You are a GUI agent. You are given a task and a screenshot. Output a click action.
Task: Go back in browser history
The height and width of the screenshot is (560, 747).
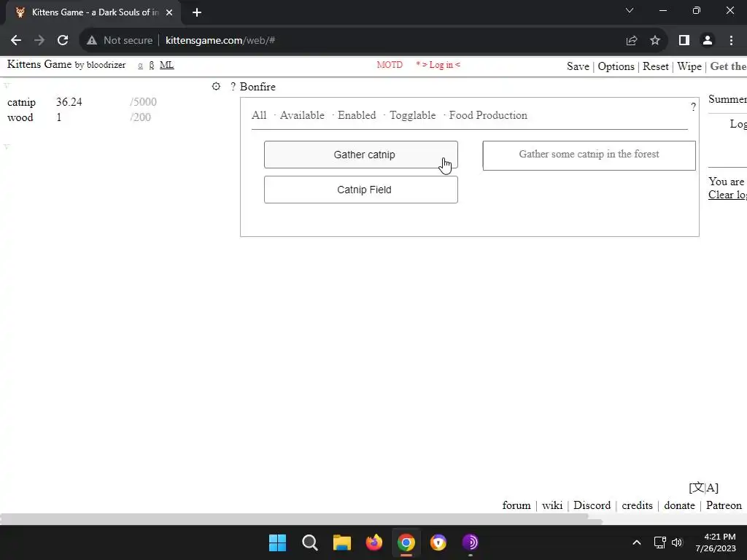pos(16,41)
